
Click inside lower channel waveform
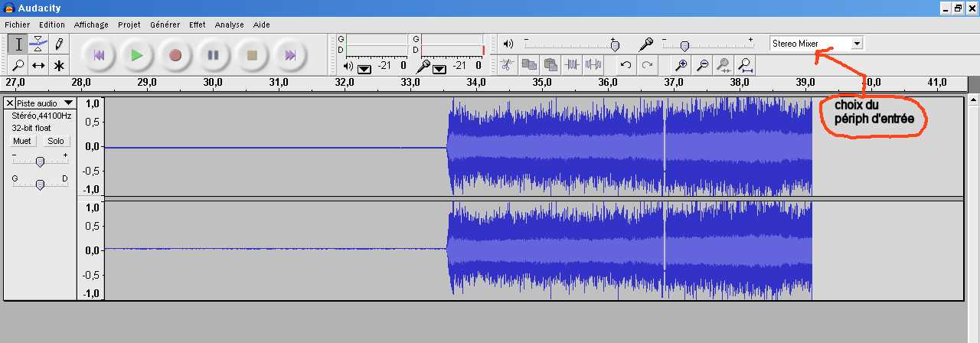pos(533,250)
